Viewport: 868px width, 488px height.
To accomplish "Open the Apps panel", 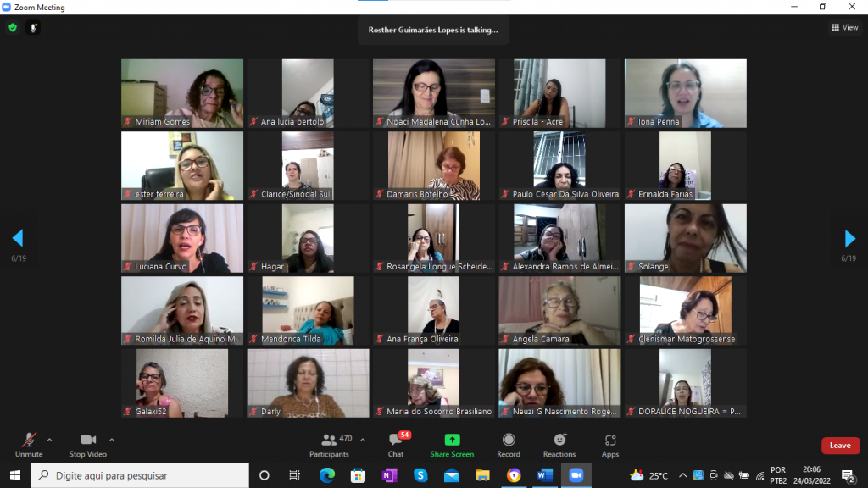I will (610, 444).
